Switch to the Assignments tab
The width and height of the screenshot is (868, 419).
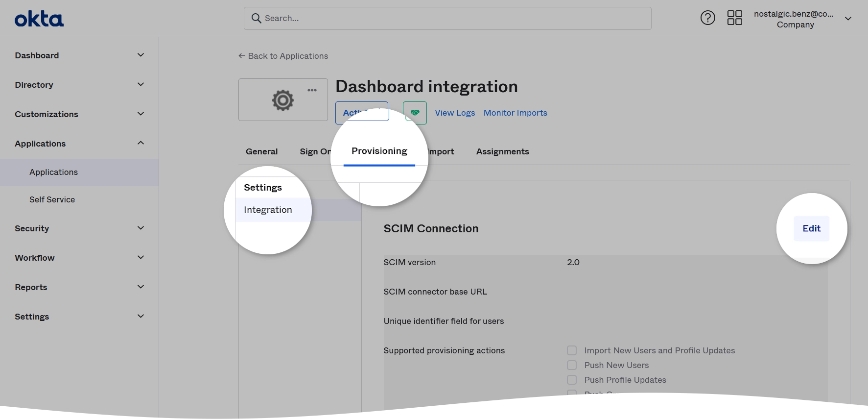point(502,151)
